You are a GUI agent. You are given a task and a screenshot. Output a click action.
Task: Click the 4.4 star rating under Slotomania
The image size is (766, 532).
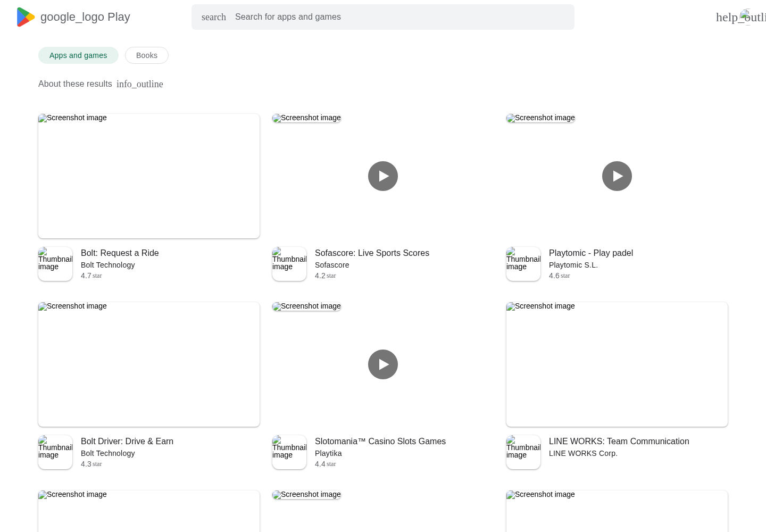click(x=326, y=464)
